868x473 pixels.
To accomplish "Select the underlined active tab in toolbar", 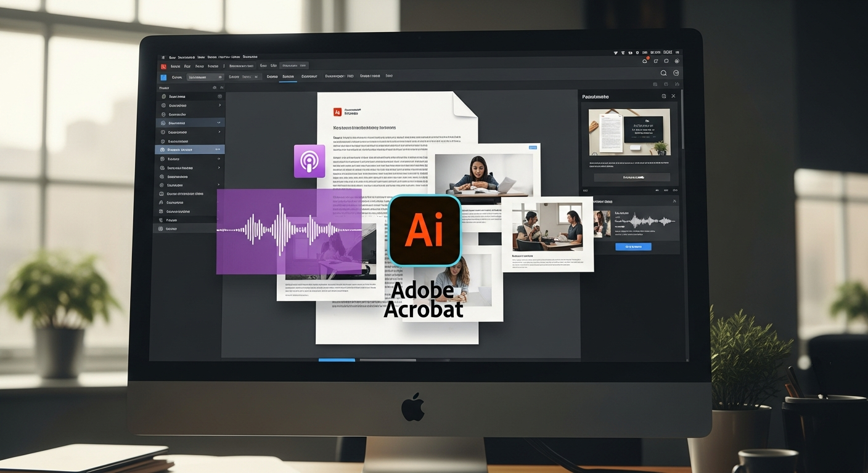I will pyautogui.click(x=288, y=77).
